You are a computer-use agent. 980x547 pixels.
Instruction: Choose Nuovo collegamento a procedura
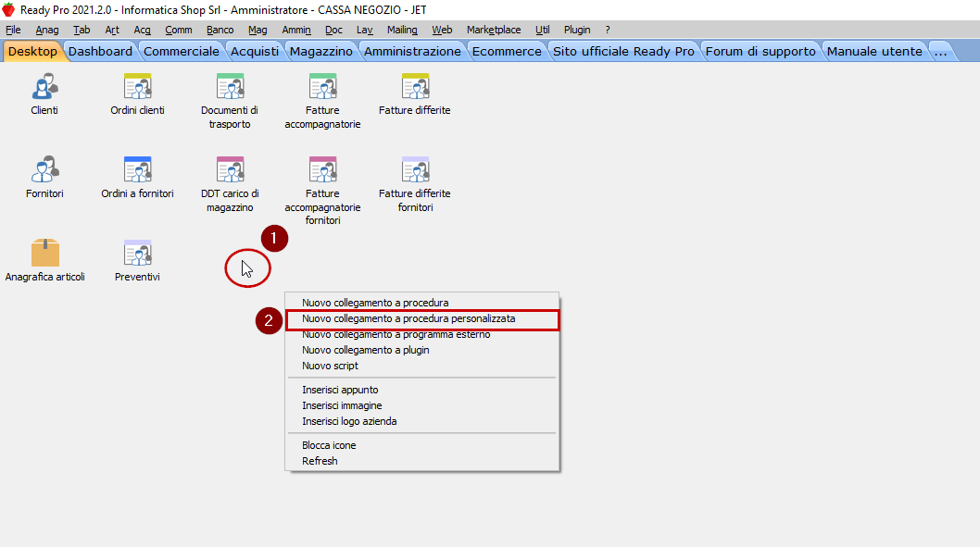coord(421,303)
